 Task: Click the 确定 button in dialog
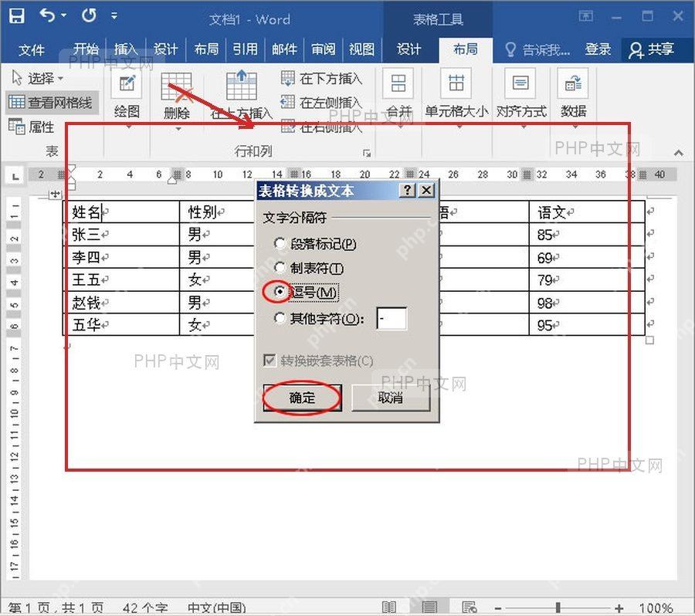pos(302,398)
